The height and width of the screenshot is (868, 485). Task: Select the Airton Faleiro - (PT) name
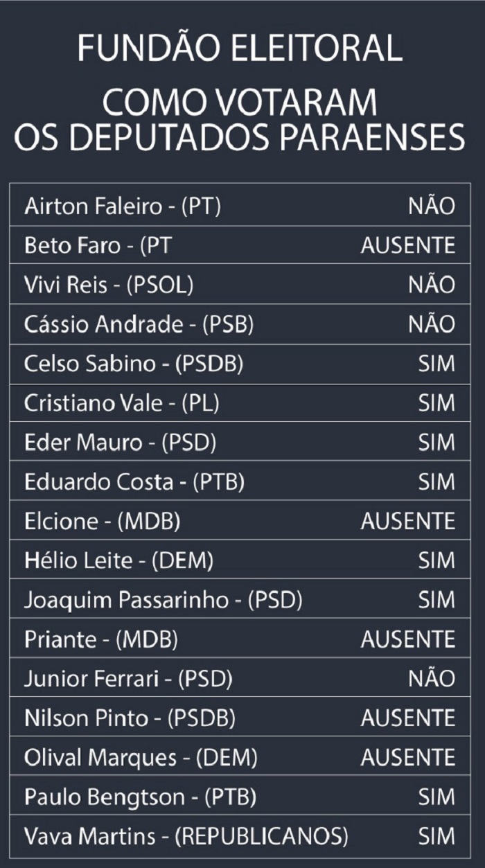(123, 206)
